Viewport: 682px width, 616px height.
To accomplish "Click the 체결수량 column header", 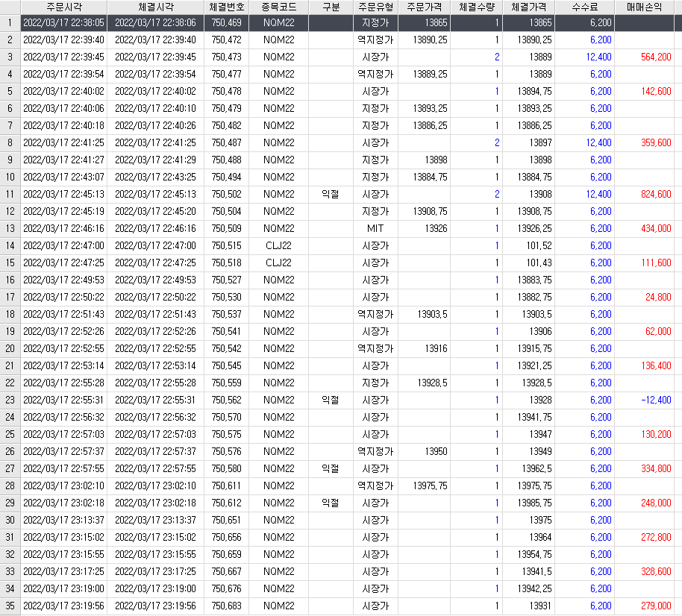I will (476, 7).
